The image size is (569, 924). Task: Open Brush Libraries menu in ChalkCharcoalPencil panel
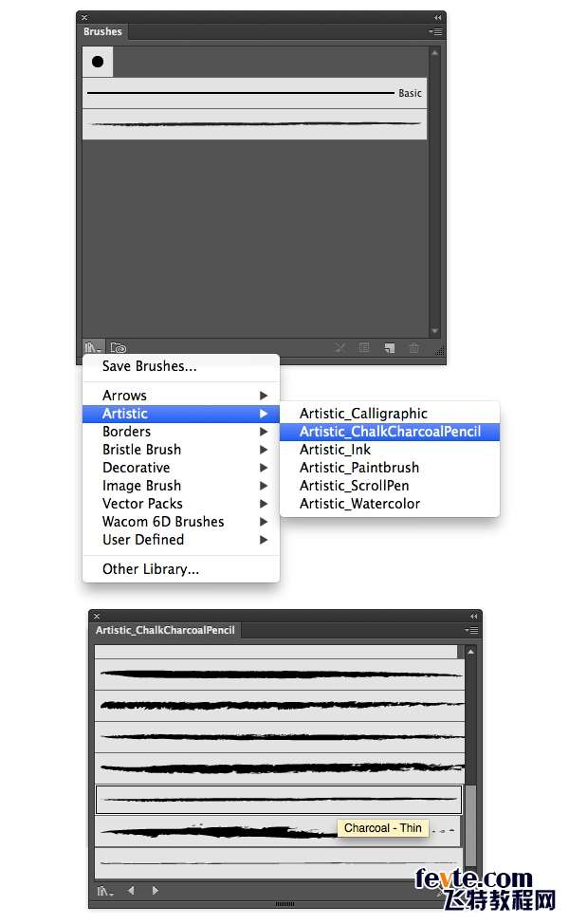(x=105, y=891)
